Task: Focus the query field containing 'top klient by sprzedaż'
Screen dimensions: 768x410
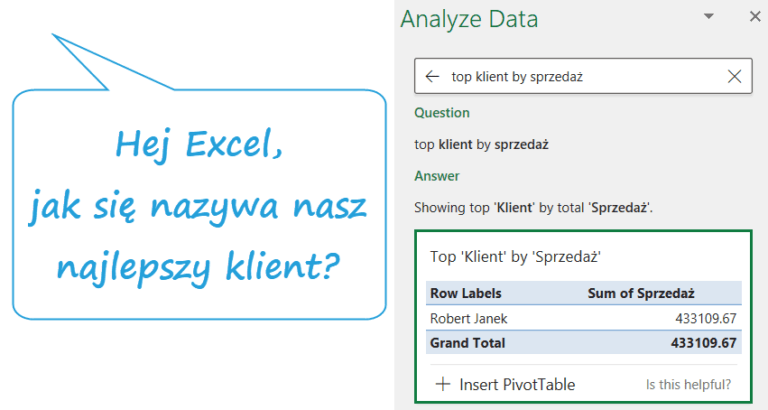Action: coord(580,76)
